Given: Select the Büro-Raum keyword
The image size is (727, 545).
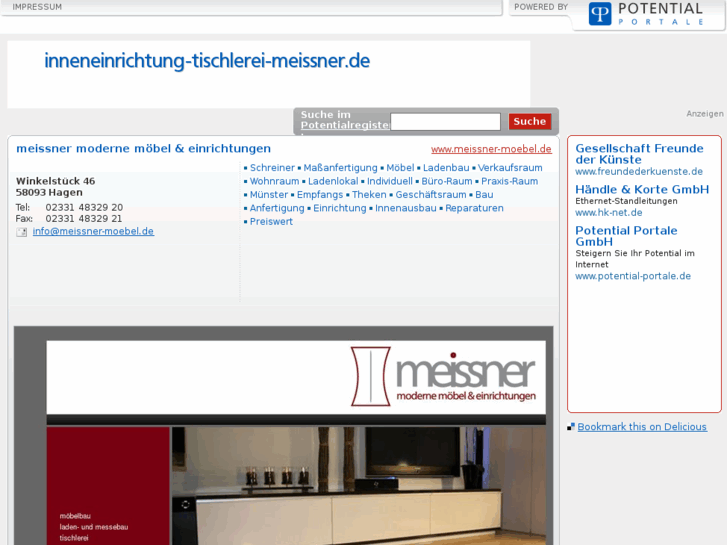Looking at the screenshot, I should click(x=447, y=181).
